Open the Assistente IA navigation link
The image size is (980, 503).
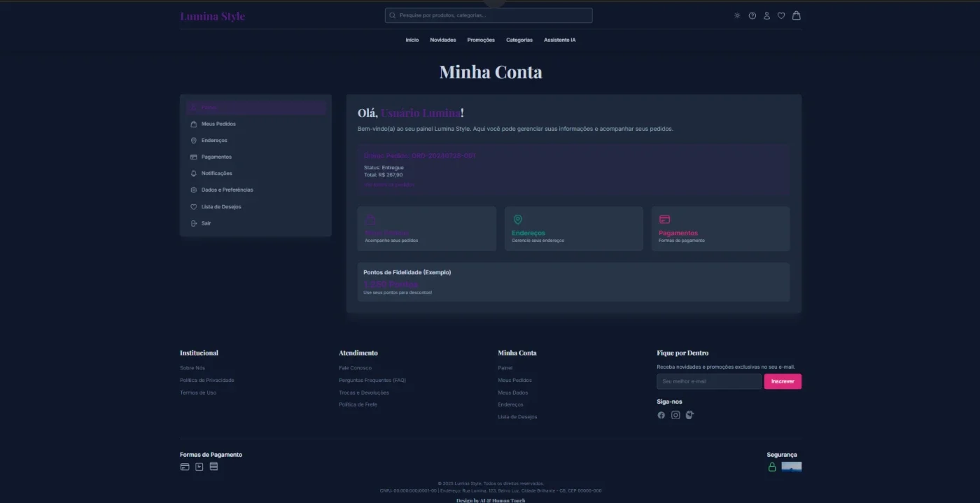pyautogui.click(x=560, y=40)
